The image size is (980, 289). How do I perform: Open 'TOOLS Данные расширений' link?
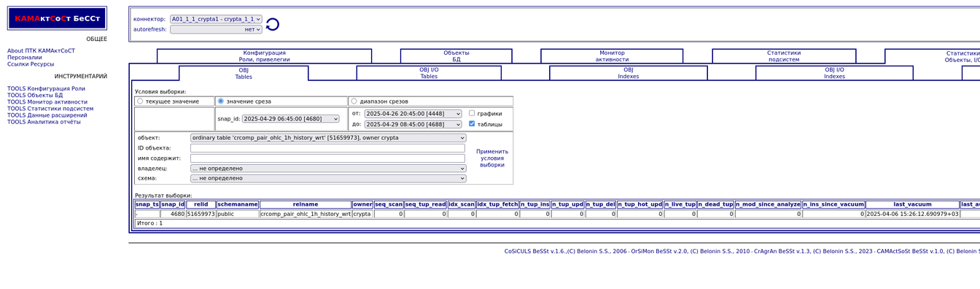(x=47, y=115)
